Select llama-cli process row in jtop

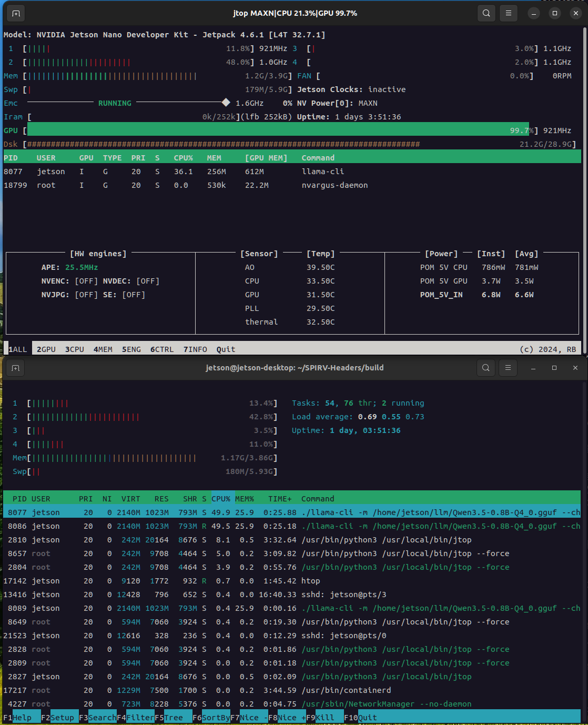(292, 172)
